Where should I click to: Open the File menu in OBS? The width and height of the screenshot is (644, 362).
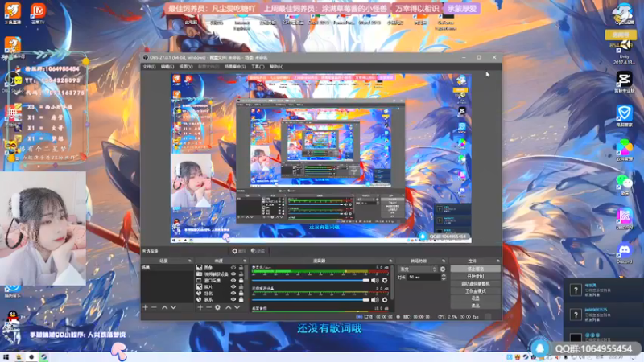coord(149,67)
